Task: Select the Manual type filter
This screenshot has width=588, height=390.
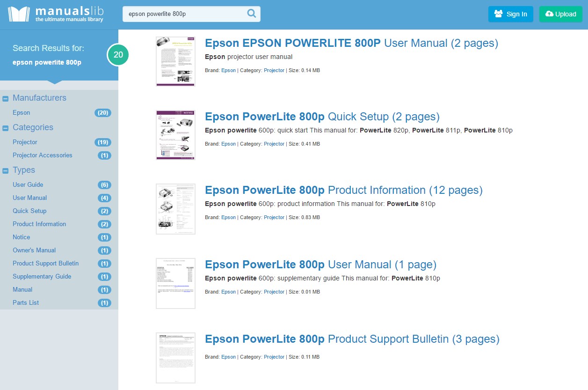Action: [x=22, y=290]
